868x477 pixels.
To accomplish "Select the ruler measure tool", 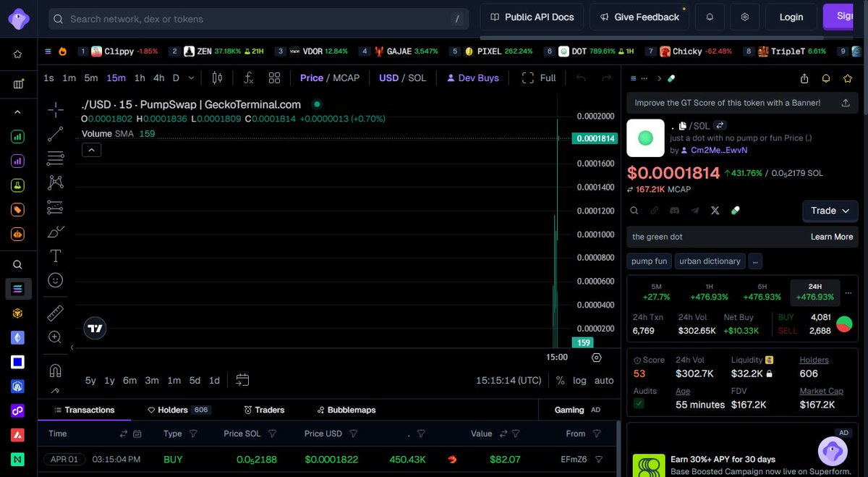I will tap(56, 313).
